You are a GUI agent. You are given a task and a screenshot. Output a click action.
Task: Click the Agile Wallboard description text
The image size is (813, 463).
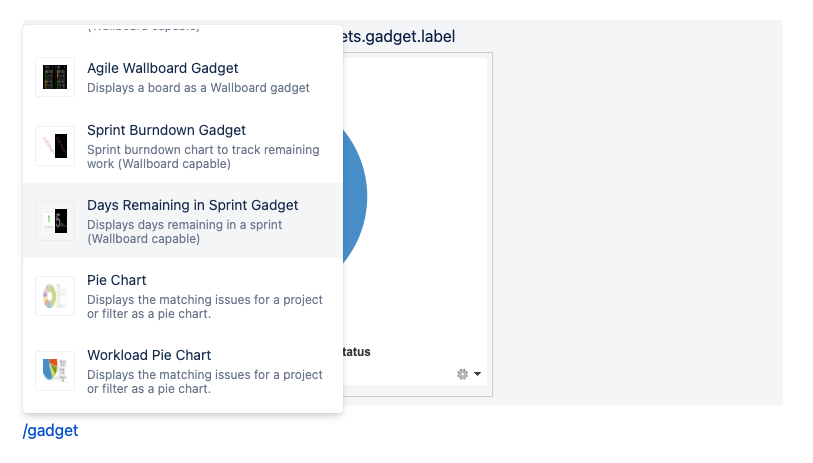[x=198, y=88]
